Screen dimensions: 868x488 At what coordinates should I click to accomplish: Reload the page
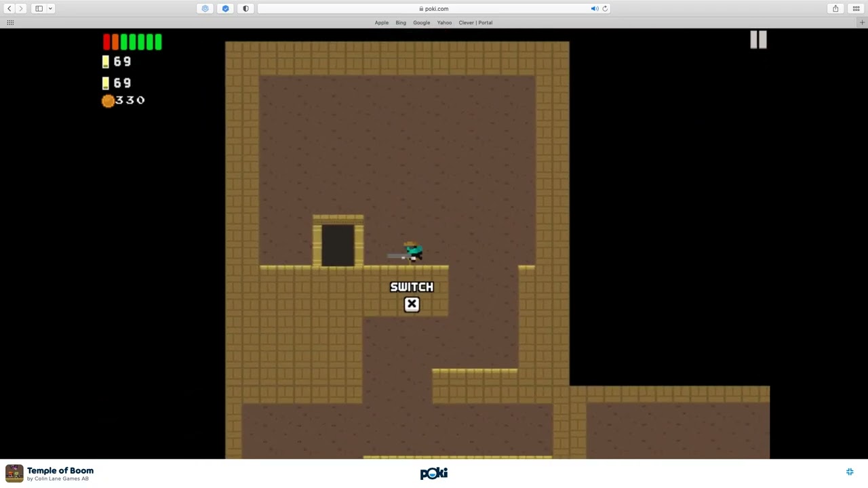605,9
